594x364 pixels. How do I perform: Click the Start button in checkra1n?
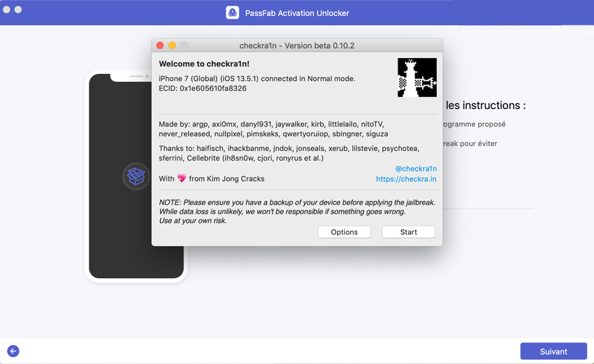pyautogui.click(x=408, y=232)
